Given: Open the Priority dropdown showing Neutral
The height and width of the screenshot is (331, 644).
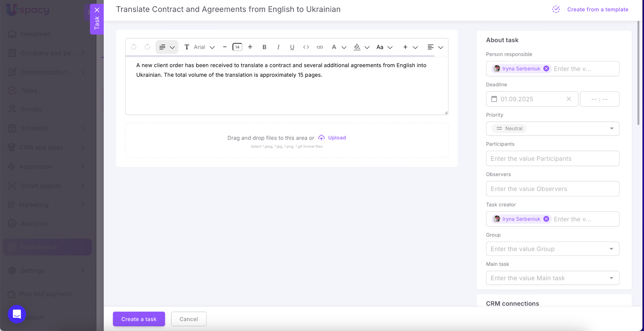Looking at the screenshot, I should pyautogui.click(x=552, y=129).
